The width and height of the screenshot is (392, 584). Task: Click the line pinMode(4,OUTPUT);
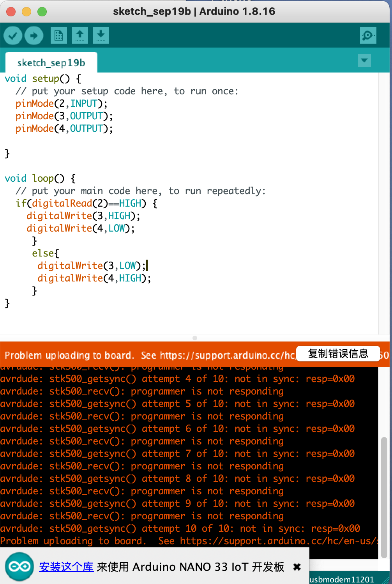pyautogui.click(x=64, y=129)
